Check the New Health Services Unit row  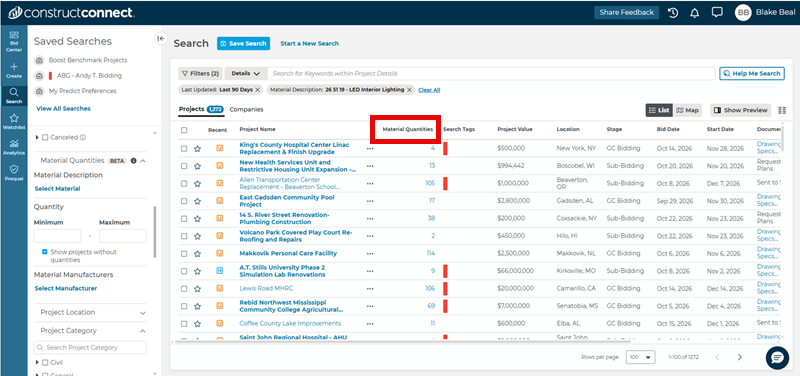[184, 166]
